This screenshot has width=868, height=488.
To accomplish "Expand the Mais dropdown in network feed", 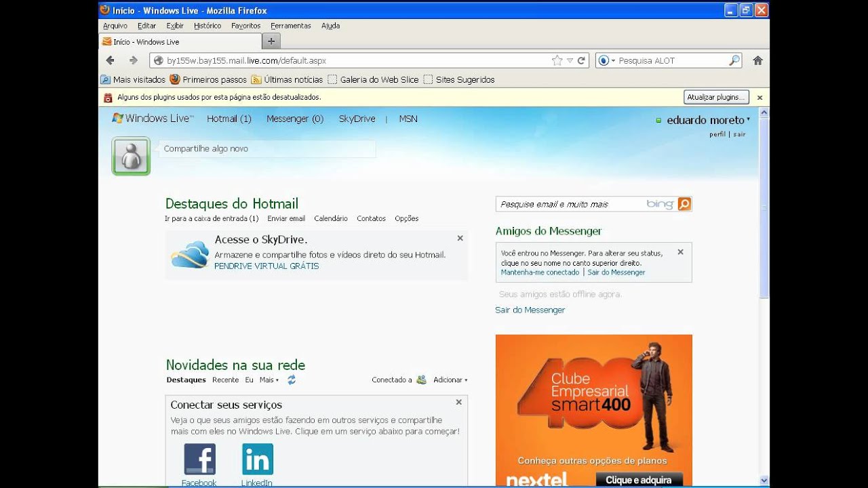I will point(269,380).
